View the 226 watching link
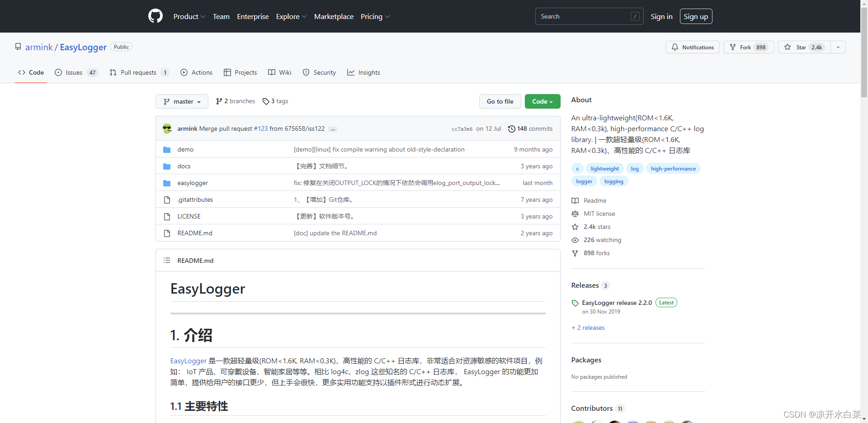The image size is (868, 423). 596,240
